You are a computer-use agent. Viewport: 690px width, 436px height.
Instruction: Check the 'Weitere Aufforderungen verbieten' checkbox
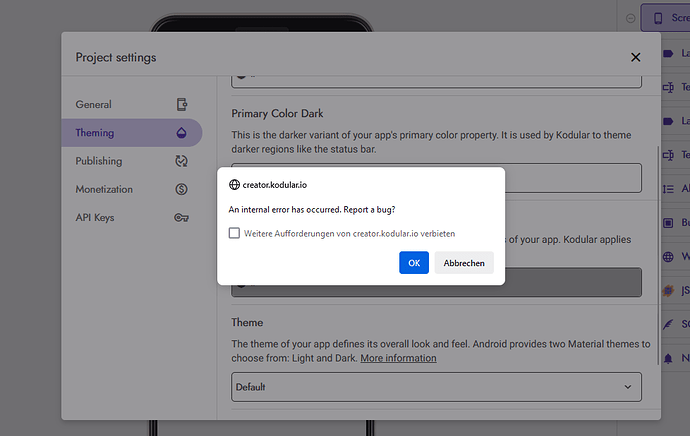tap(234, 233)
